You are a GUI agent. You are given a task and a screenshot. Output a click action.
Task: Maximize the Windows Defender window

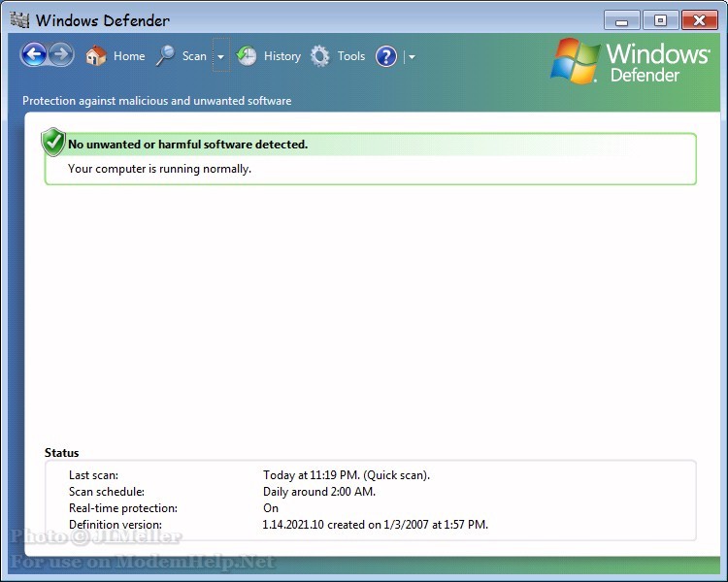[x=660, y=20]
